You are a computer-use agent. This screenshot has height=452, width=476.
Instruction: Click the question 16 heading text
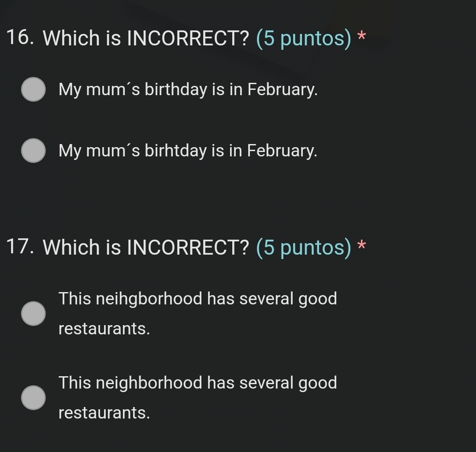click(145, 38)
